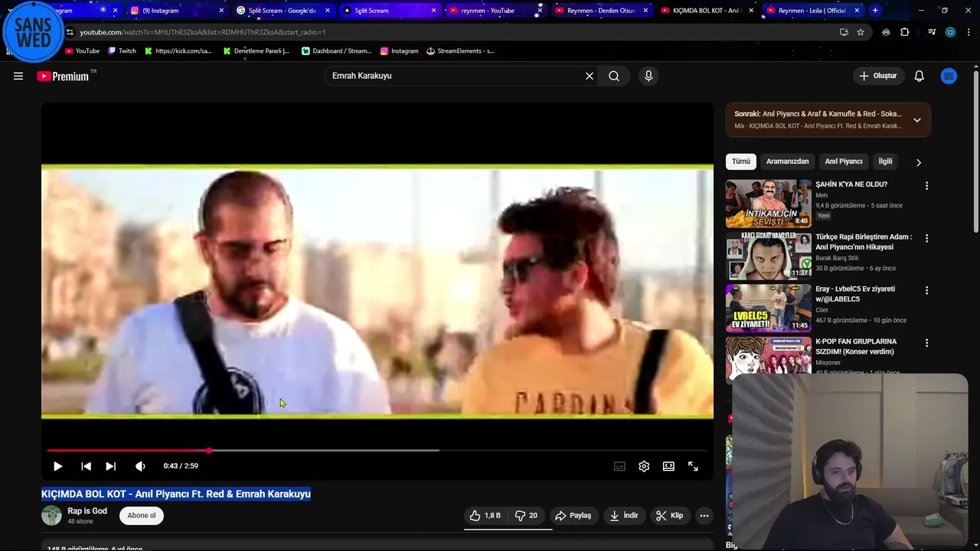Open the browser media control icon

(932, 32)
